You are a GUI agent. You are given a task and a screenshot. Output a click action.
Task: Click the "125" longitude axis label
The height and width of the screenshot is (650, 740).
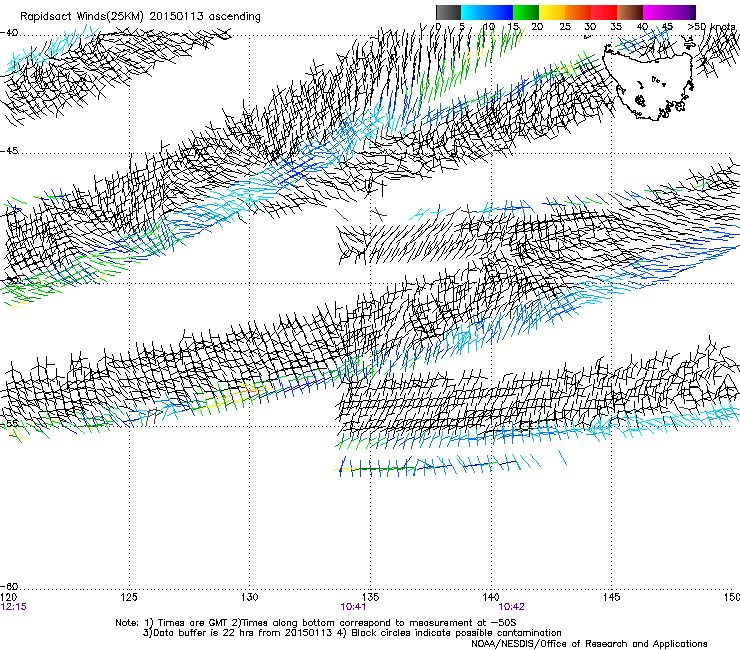(x=129, y=598)
